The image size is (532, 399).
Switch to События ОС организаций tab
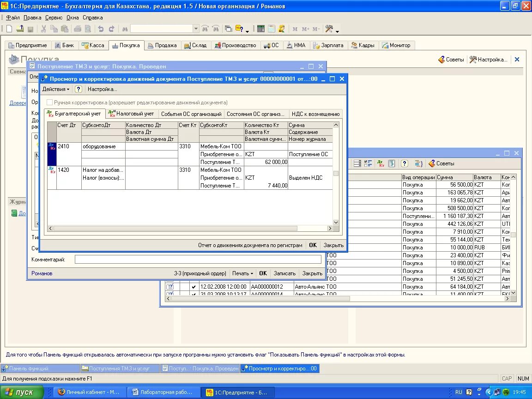(x=191, y=114)
